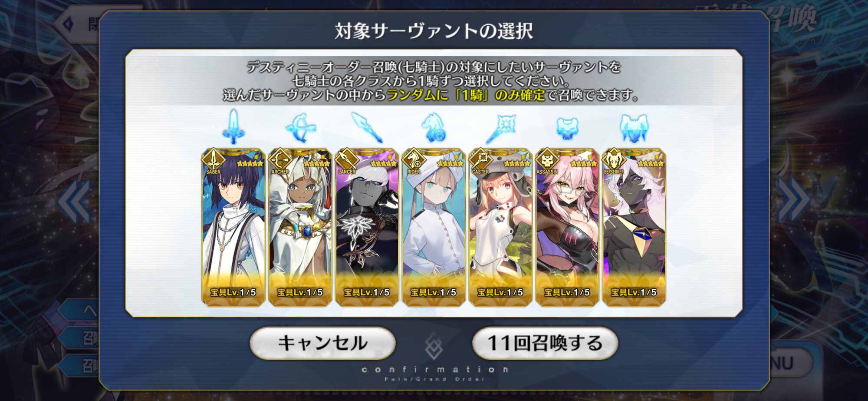Open the Caster servant card
The height and width of the screenshot is (401, 868).
coord(500,227)
